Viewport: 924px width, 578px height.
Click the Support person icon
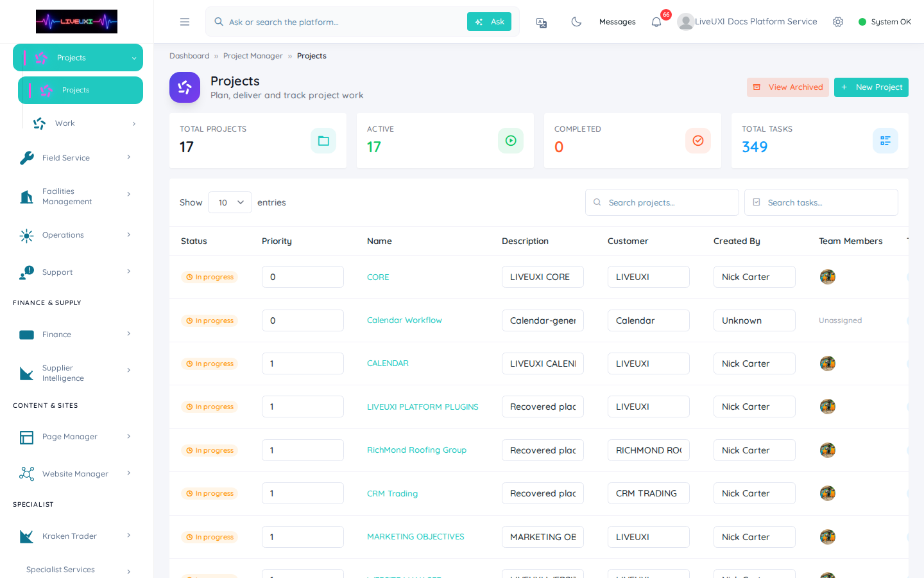(27, 273)
